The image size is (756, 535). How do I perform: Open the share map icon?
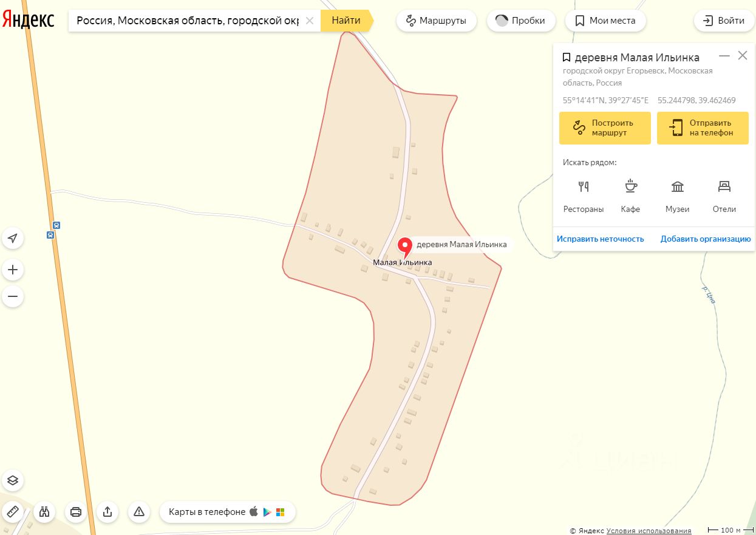click(x=107, y=511)
